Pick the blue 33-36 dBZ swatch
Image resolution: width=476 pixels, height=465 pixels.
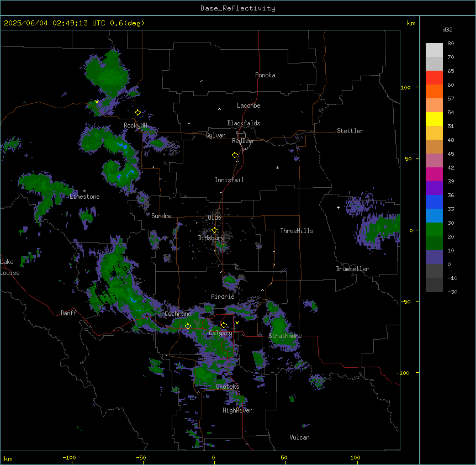[x=434, y=202]
